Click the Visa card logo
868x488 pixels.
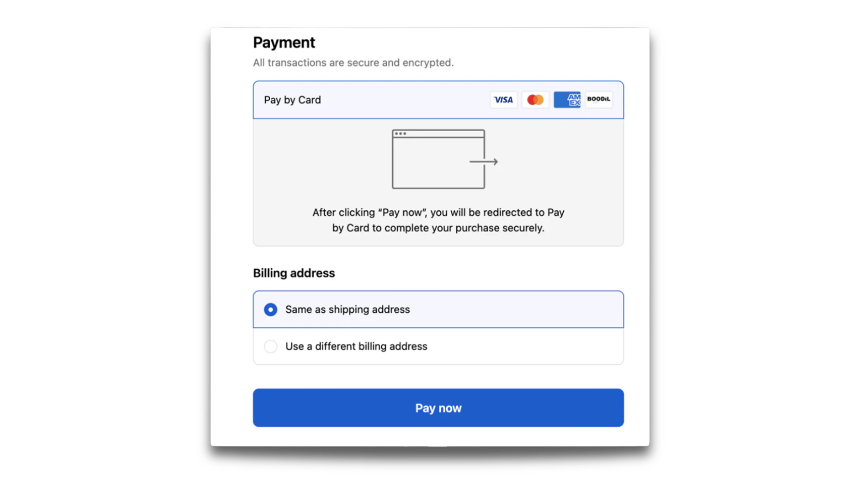coord(503,100)
